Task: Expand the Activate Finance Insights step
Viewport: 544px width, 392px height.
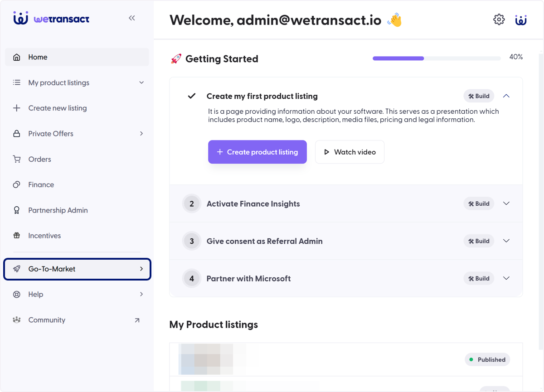Action: pyautogui.click(x=506, y=203)
